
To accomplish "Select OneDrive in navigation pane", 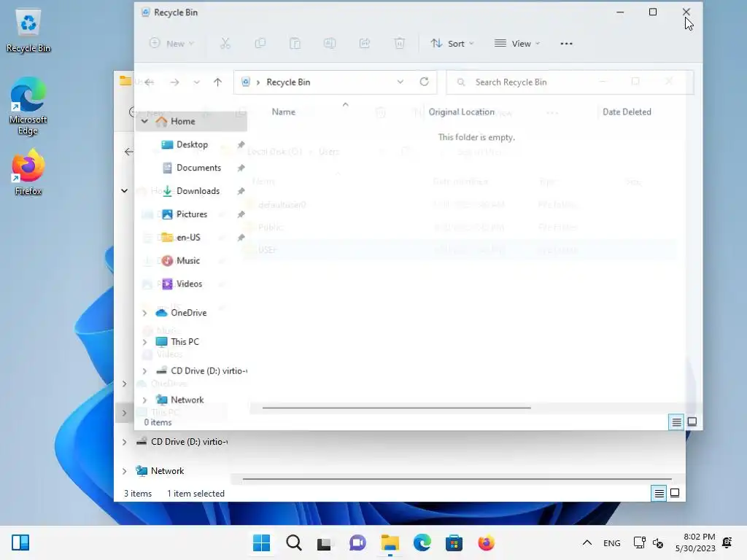I will [189, 313].
